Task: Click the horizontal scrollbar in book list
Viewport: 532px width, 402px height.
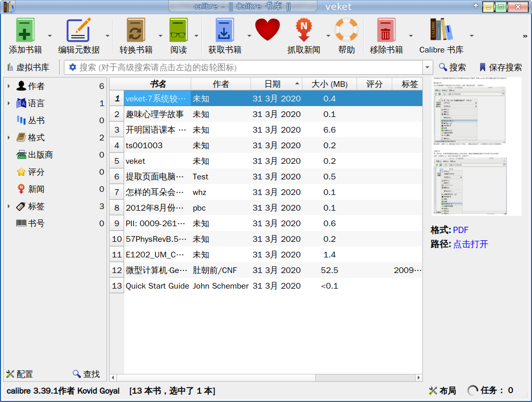Action: pos(216,378)
